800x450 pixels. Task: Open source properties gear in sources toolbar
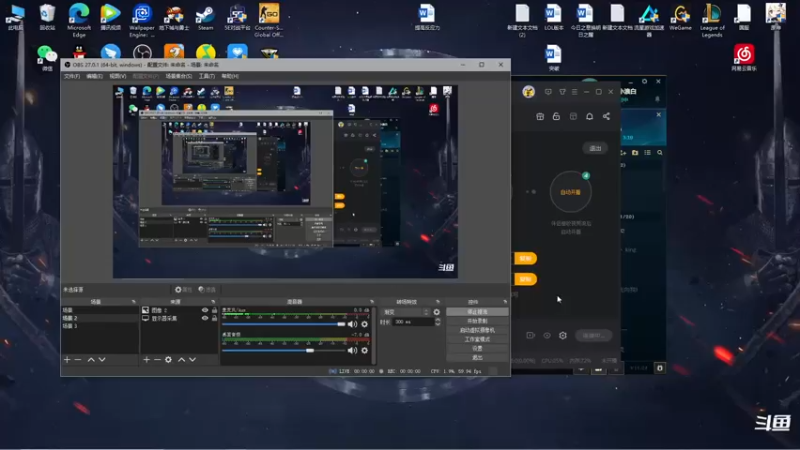[168, 360]
